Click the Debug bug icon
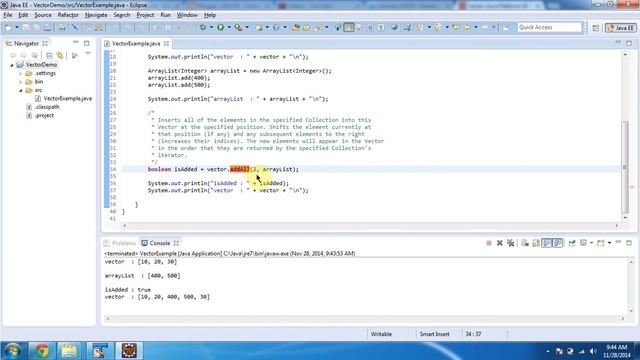The width and height of the screenshot is (640, 360). coord(202,27)
